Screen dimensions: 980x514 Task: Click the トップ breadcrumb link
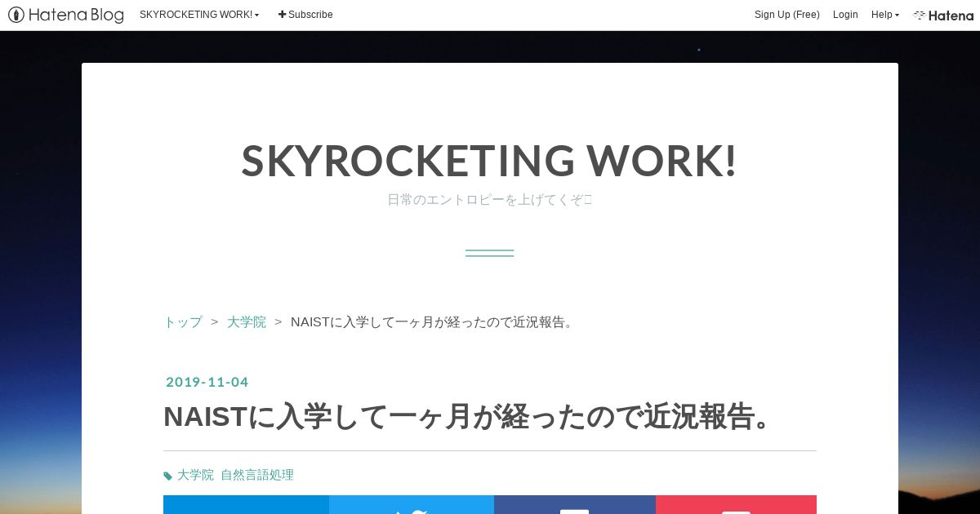coord(183,322)
